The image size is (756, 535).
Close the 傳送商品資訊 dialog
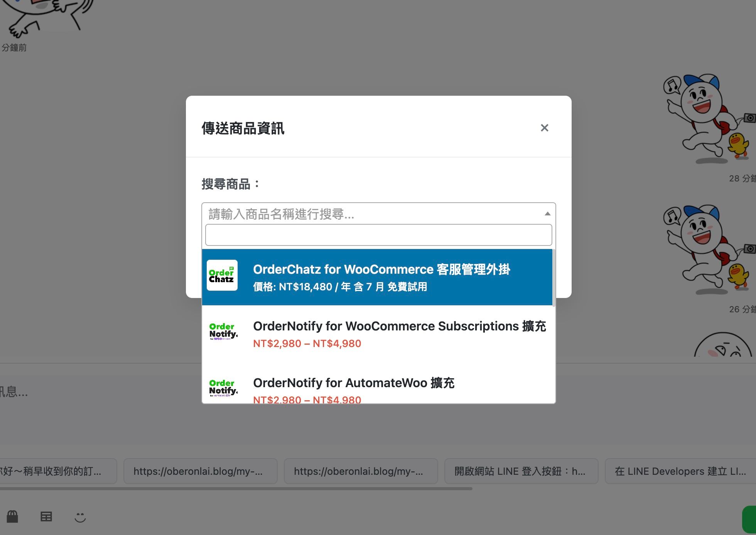pyautogui.click(x=544, y=128)
